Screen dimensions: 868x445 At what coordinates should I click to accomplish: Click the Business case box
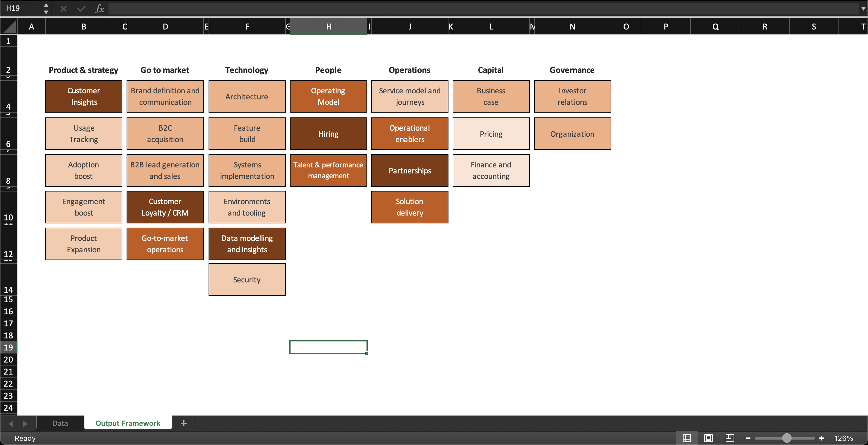[x=491, y=96]
